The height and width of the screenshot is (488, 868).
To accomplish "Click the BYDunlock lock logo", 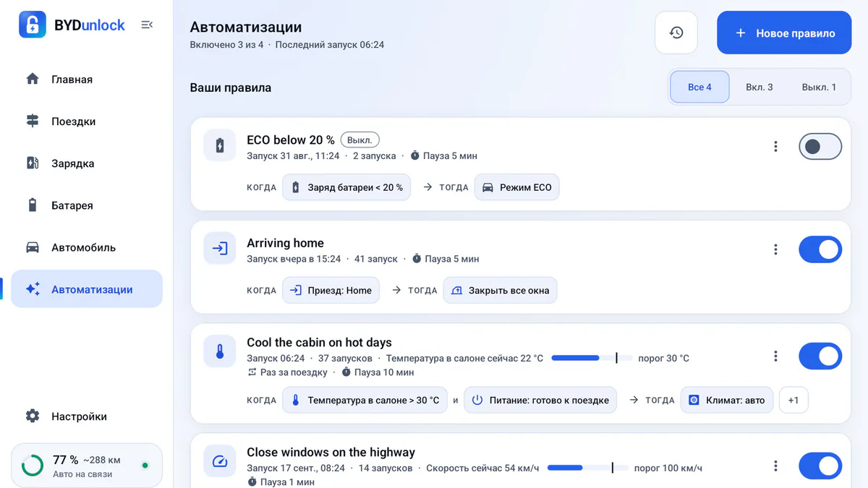I will (32, 25).
